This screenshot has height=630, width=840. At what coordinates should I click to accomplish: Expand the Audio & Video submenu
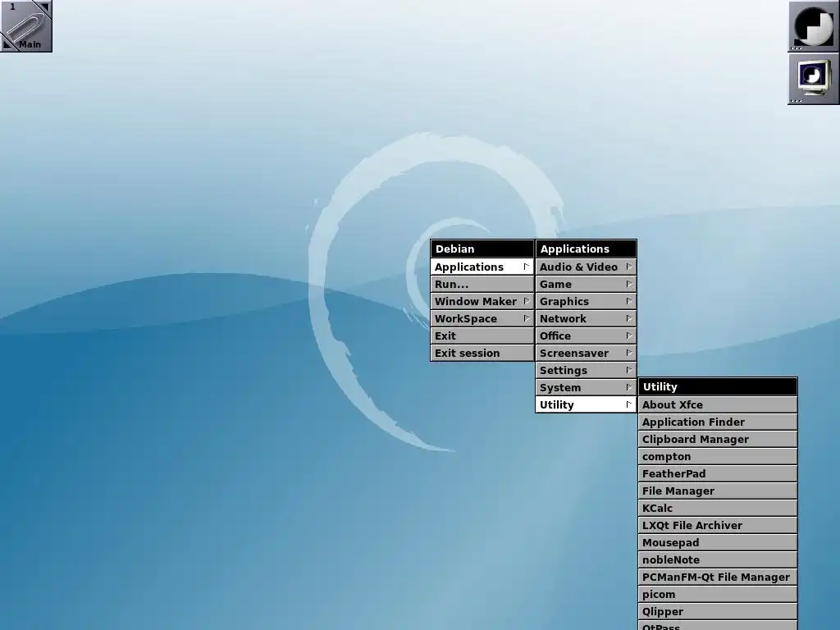click(x=586, y=267)
